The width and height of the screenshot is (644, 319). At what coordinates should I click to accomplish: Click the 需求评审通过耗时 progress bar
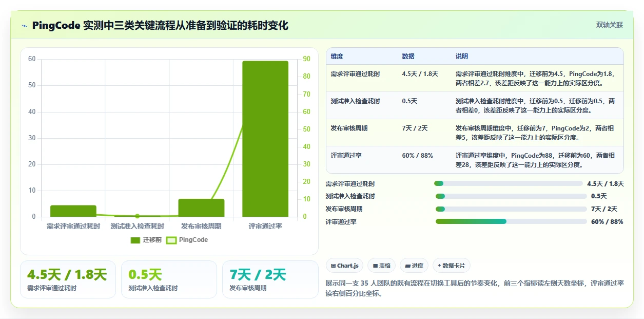(509, 183)
